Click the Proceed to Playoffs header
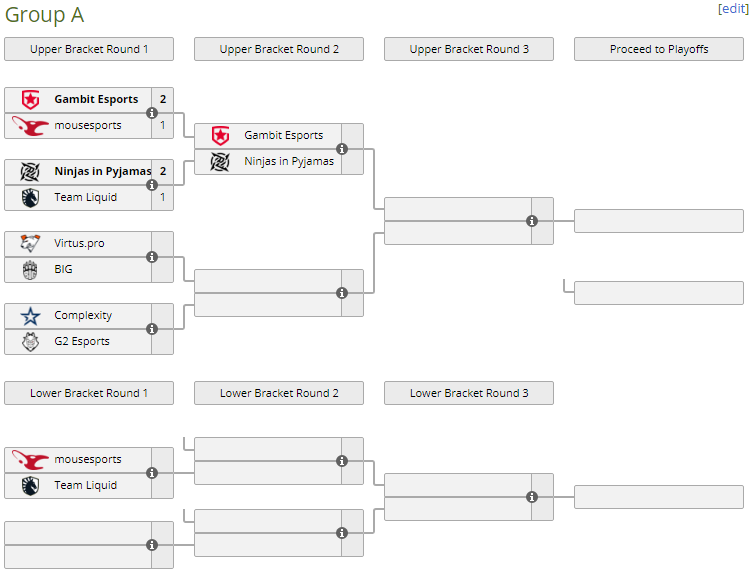 659,49
